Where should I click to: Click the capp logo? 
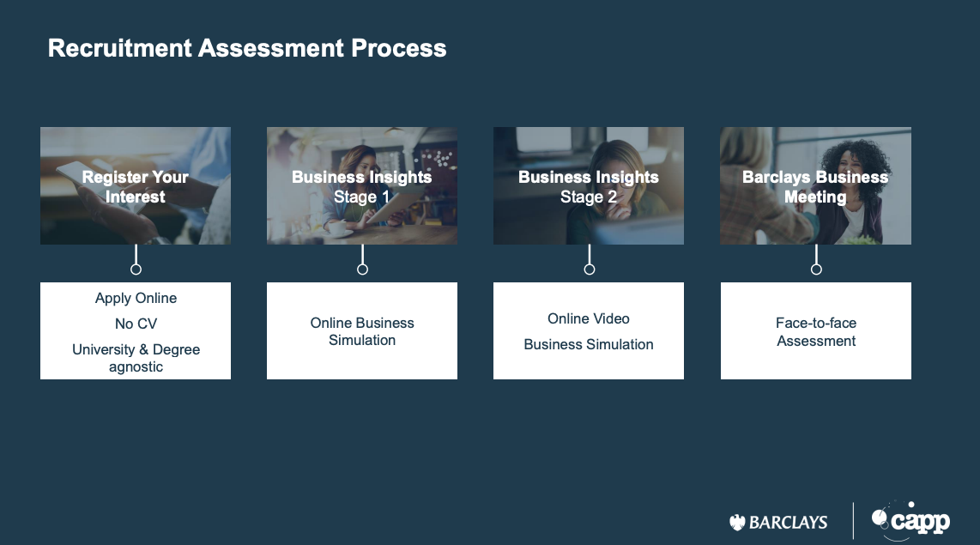click(910, 520)
